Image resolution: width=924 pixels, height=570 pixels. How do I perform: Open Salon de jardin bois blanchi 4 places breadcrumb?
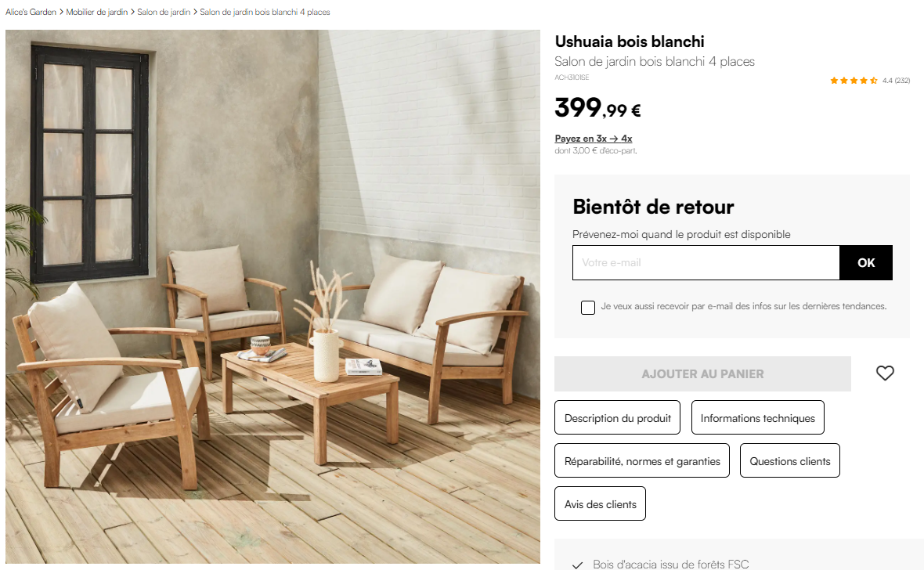click(265, 12)
